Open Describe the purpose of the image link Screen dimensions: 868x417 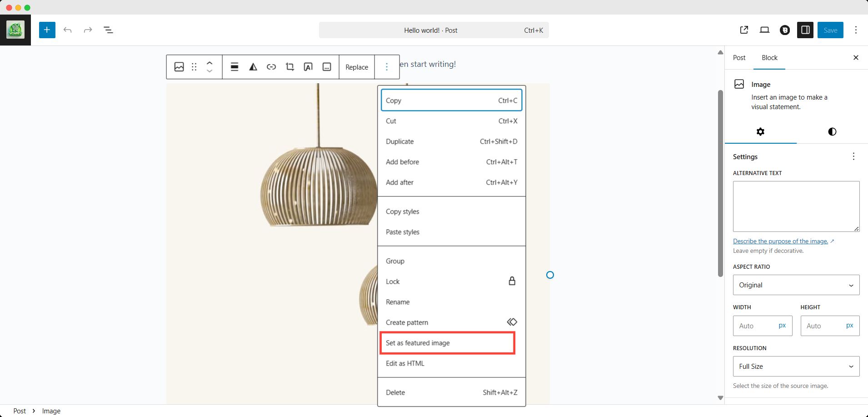pyautogui.click(x=783, y=241)
